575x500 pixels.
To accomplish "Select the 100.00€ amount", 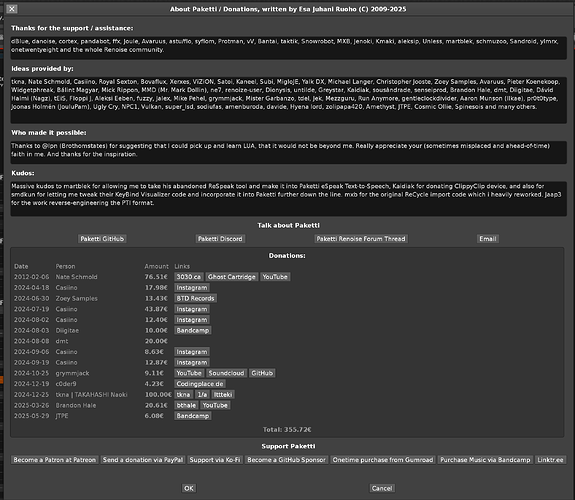I will click(158, 394).
